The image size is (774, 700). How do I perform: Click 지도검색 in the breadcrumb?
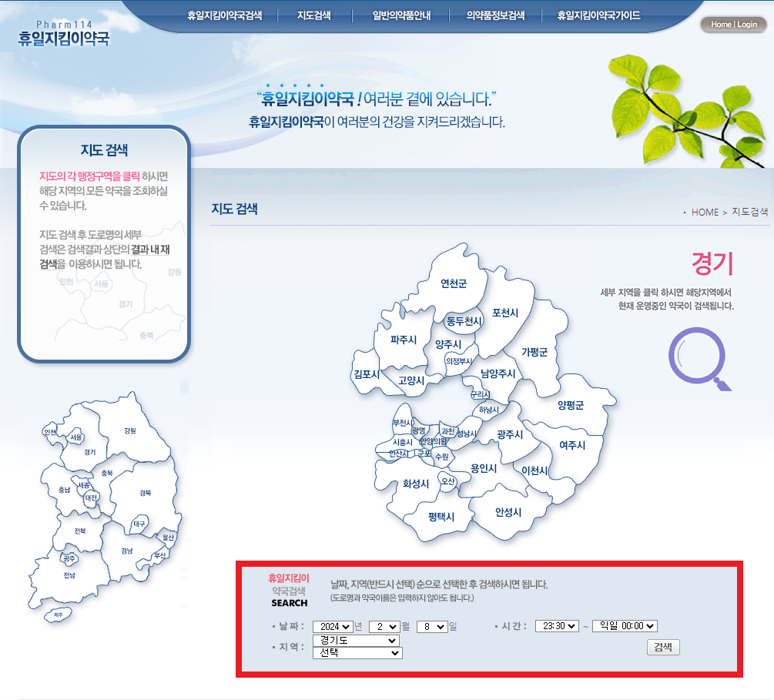[x=750, y=212]
